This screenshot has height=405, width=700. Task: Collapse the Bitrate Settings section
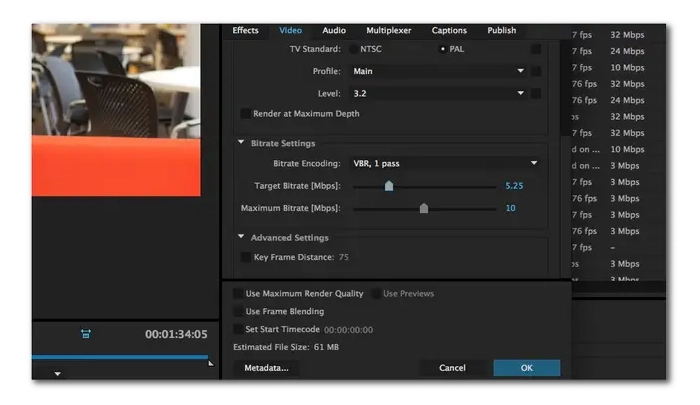[241, 143]
